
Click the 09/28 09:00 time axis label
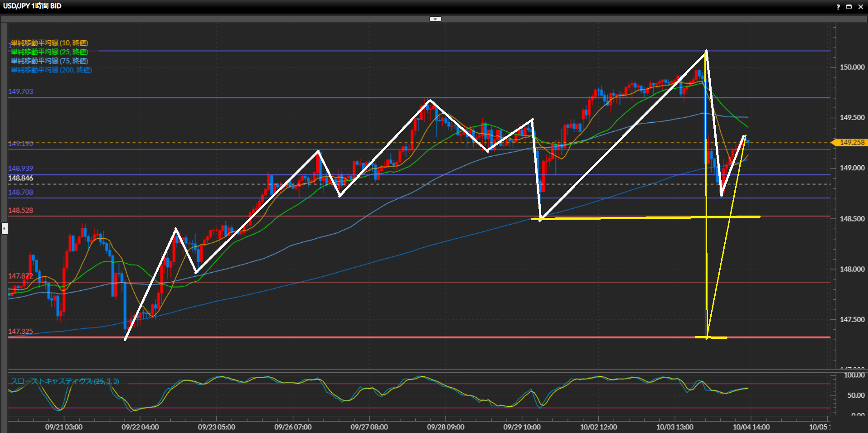445,427
